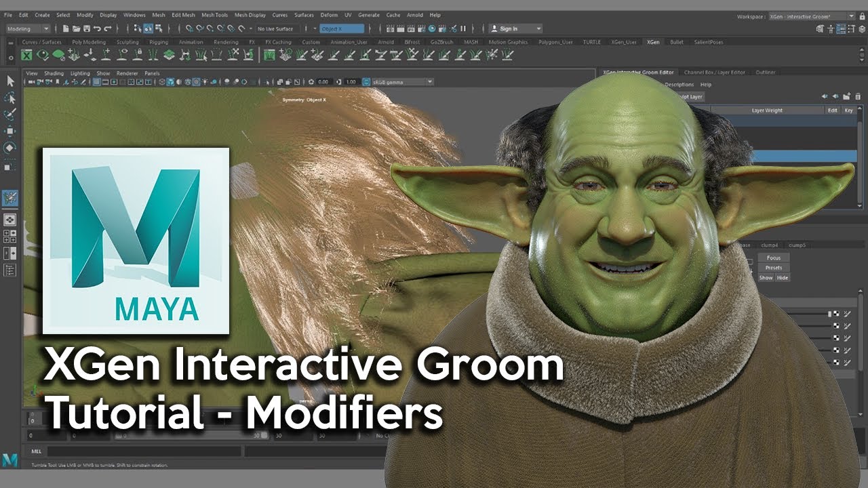Click the green XGen editor shelf icon

(x=26, y=56)
